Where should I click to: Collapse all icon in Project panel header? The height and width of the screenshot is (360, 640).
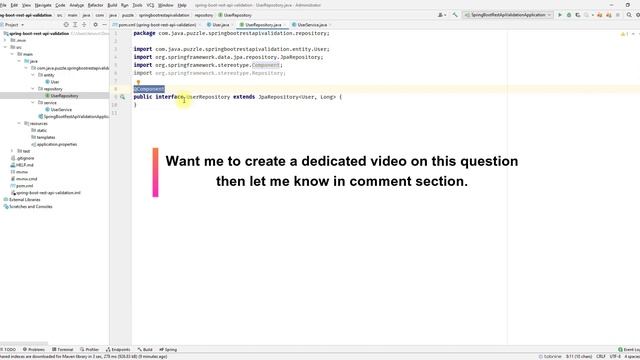click(84, 25)
